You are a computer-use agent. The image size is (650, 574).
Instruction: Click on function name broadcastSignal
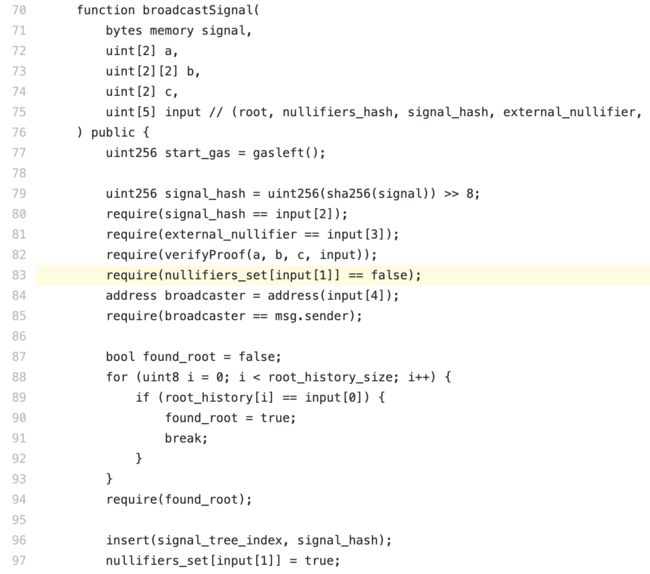click(198, 10)
